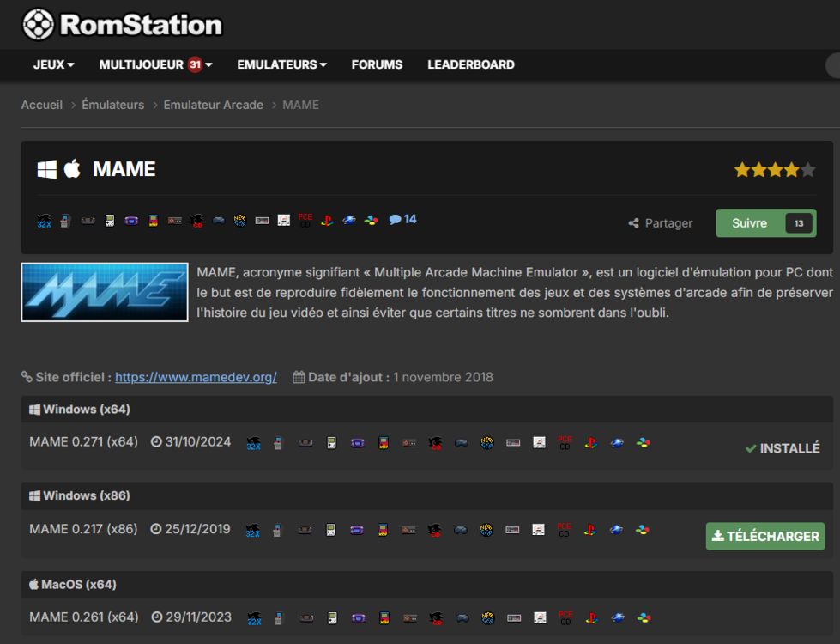Click the Super Nintendo icon in MAME header
The image size is (840, 644).
point(371,221)
